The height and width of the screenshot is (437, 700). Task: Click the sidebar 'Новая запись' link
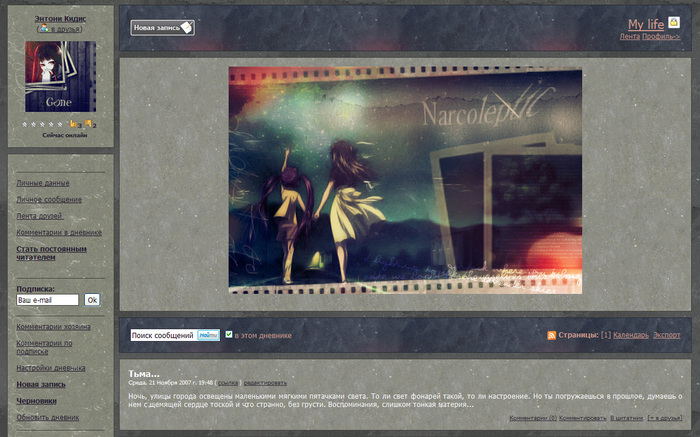(x=41, y=385)
